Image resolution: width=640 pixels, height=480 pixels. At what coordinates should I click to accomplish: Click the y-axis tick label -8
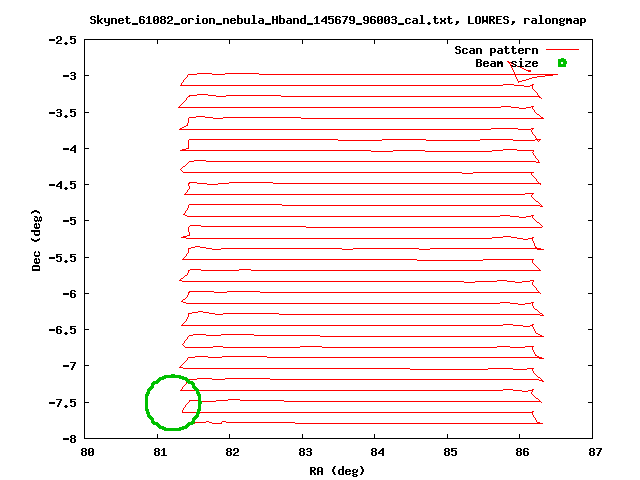pos(69,439)
